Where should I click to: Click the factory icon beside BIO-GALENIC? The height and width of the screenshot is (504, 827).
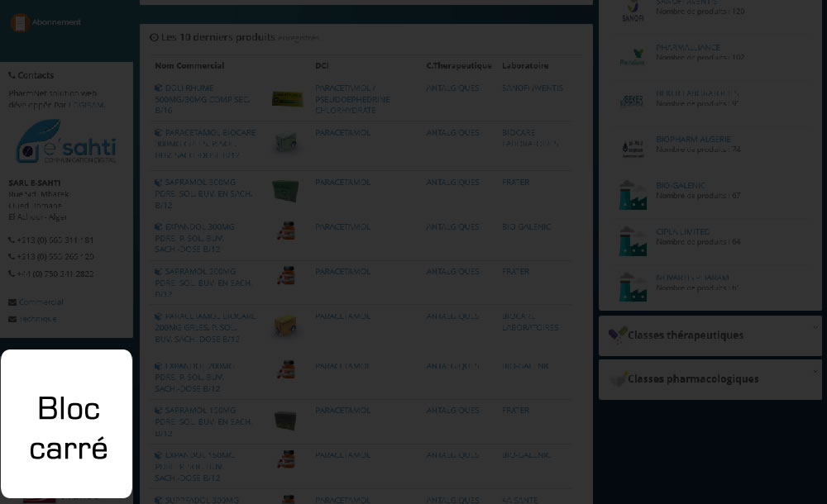tap(633, 195)
